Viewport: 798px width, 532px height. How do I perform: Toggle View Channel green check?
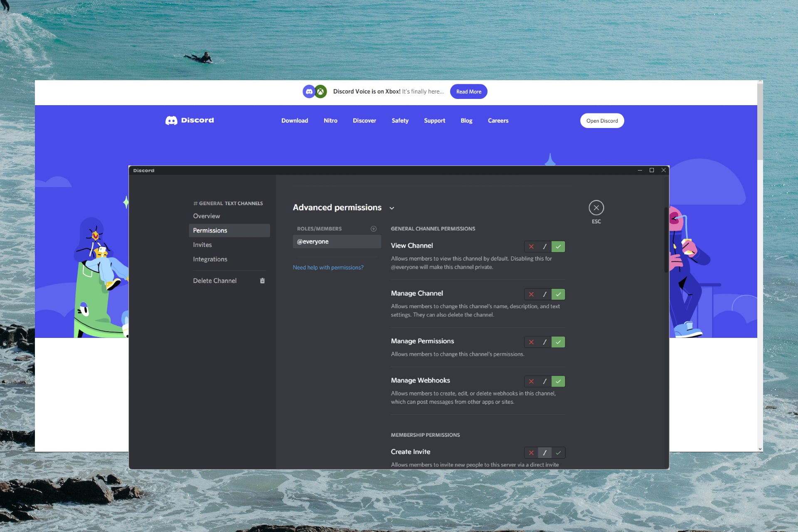point(558,246)
